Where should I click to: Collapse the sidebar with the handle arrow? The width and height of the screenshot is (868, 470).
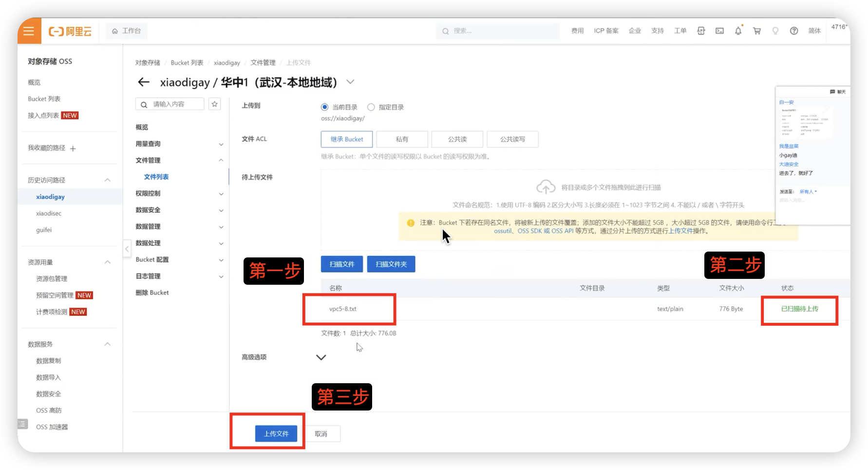click(127, 249)
